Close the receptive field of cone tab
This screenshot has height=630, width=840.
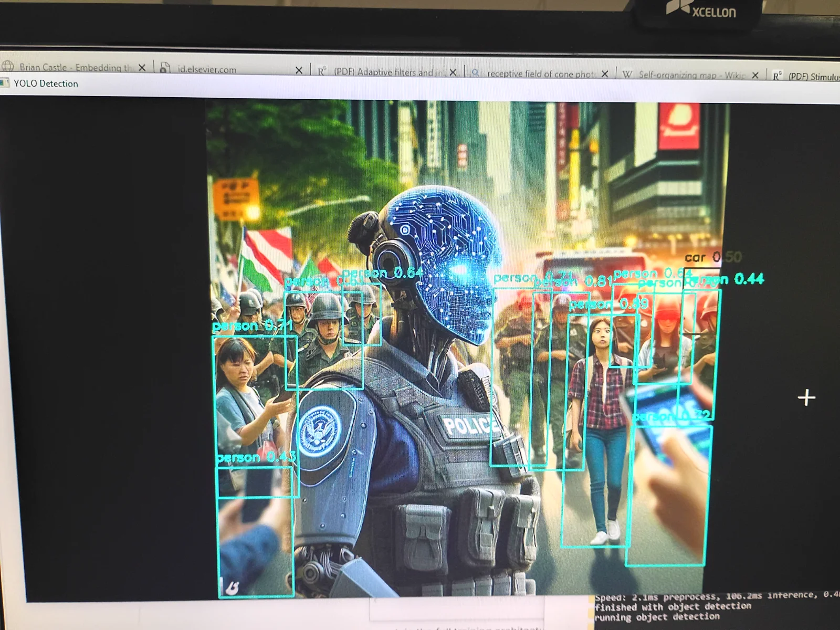click(605, 74)
